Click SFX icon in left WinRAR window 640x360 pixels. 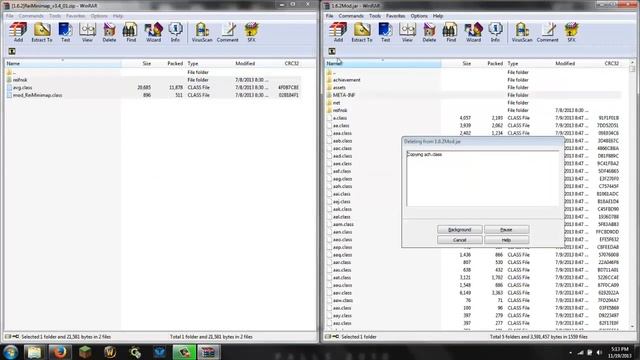[251, 32]
